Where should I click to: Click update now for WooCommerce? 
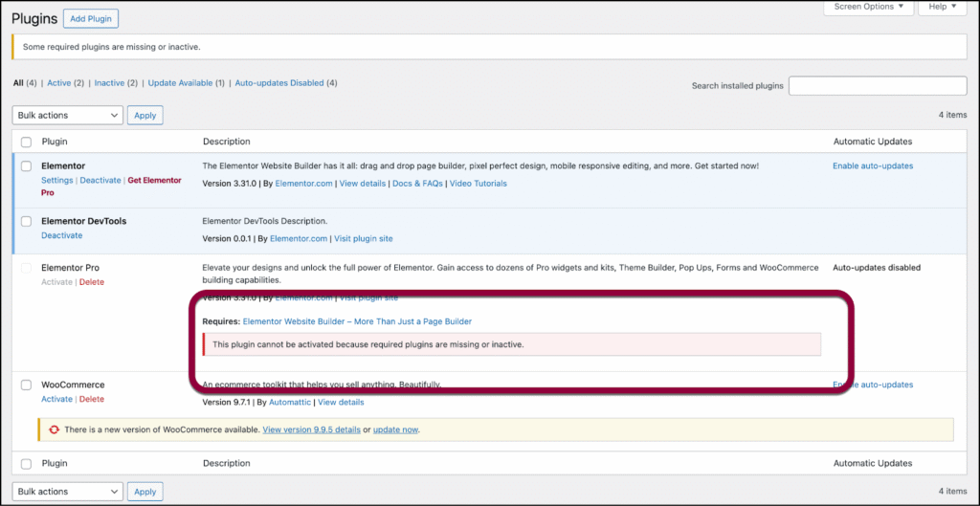coord(395,430)
